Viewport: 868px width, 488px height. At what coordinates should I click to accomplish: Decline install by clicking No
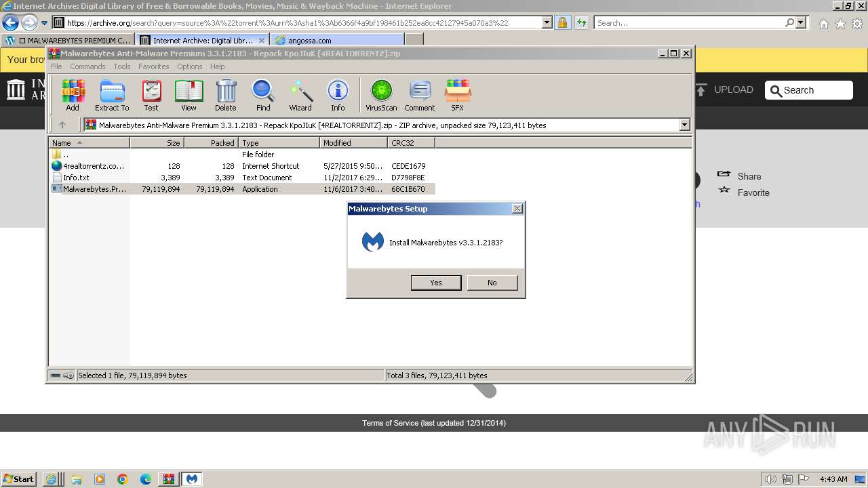492,283
